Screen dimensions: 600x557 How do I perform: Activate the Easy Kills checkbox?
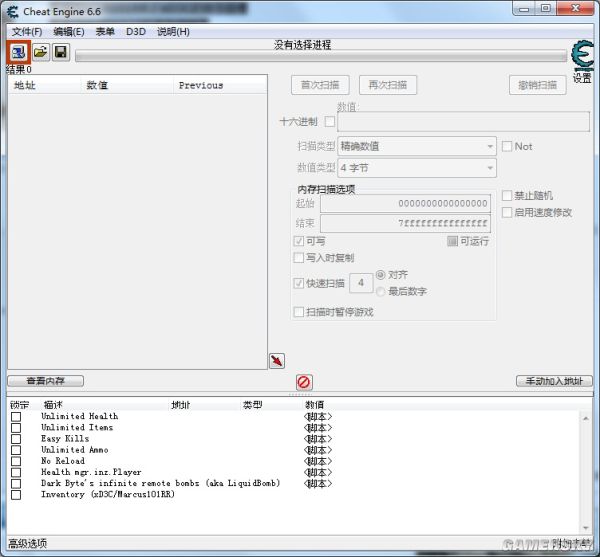click(16, 439)
